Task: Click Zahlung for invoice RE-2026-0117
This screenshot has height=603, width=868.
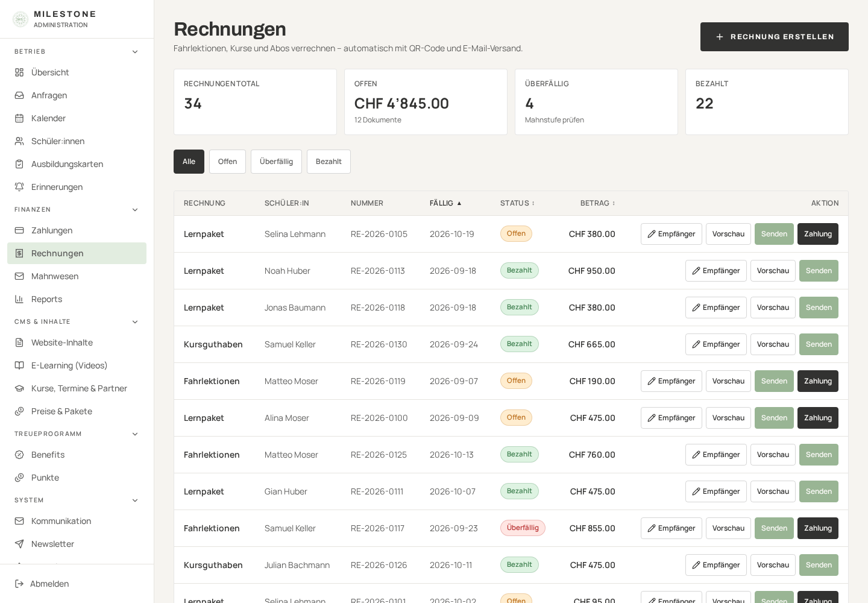Action: click(x=818, y=528)
